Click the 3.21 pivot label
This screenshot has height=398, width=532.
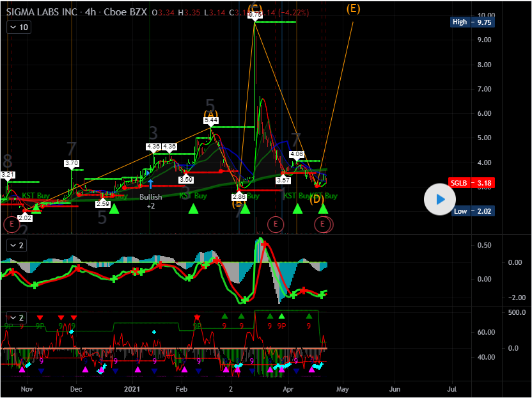[x=8, y=175]
